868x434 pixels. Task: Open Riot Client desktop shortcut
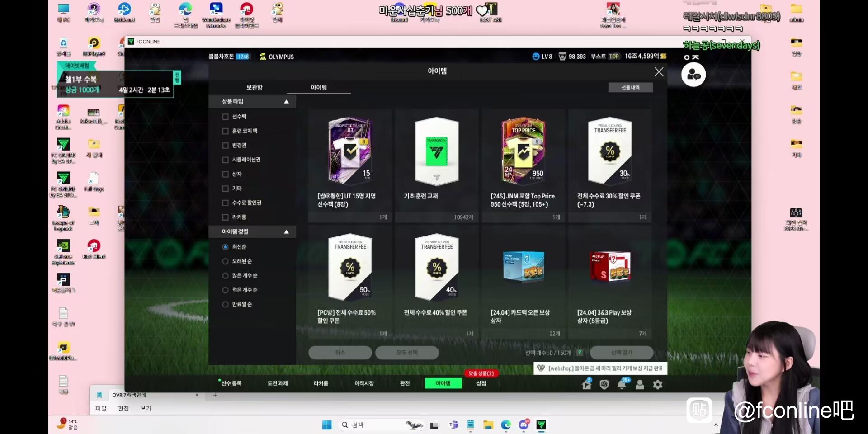tap(94, 249)
